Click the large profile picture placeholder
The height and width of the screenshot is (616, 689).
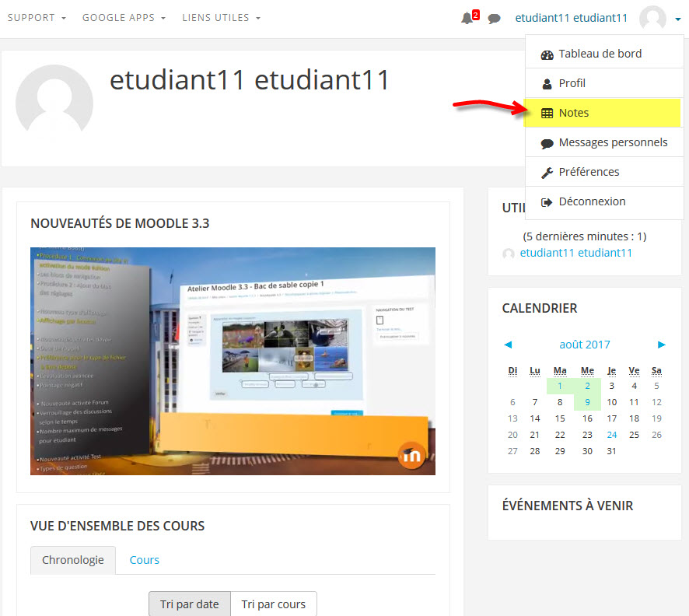54,103
